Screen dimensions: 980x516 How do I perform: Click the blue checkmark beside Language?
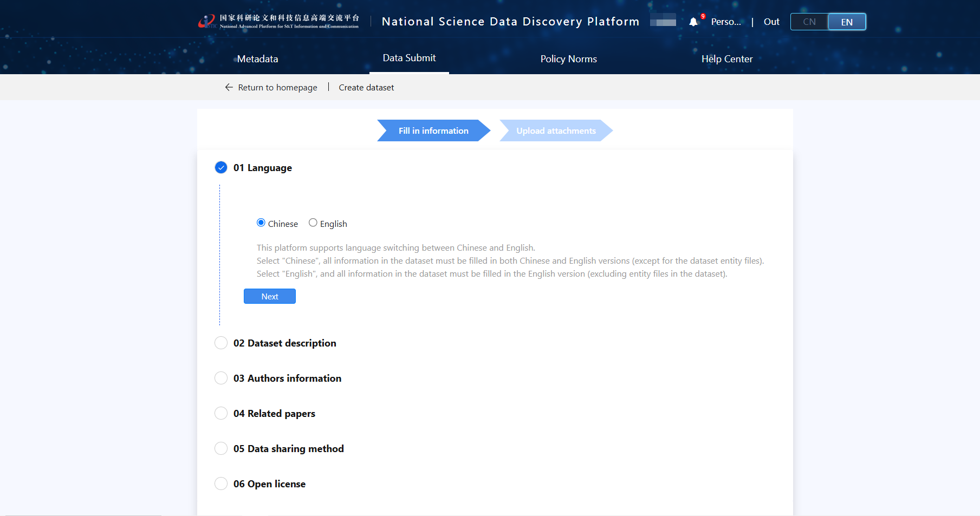[x=221, y=167]
